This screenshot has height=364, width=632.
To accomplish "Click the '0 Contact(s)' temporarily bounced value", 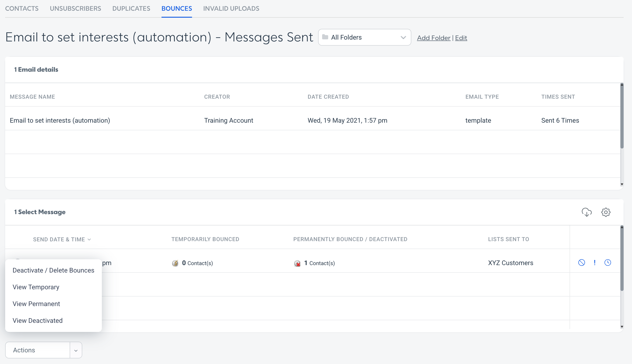I will coord(197,263).
